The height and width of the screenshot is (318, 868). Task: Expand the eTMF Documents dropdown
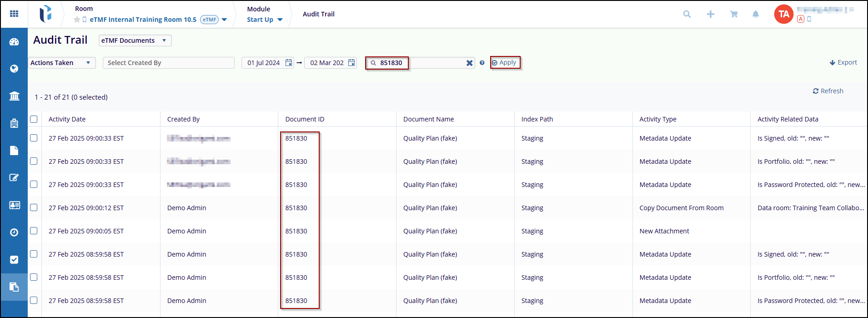point(135,40)
